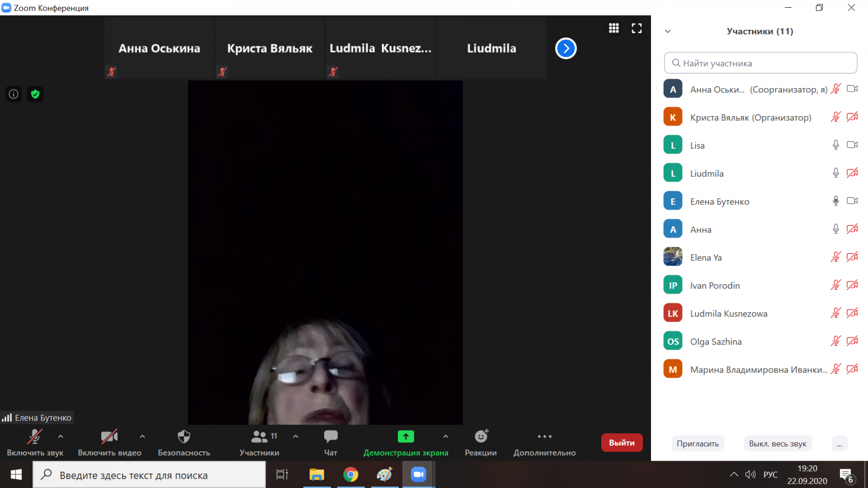Click the green encryption shield icon
Image resolution: width=868 pixels, height=488 pixels.
35,94
